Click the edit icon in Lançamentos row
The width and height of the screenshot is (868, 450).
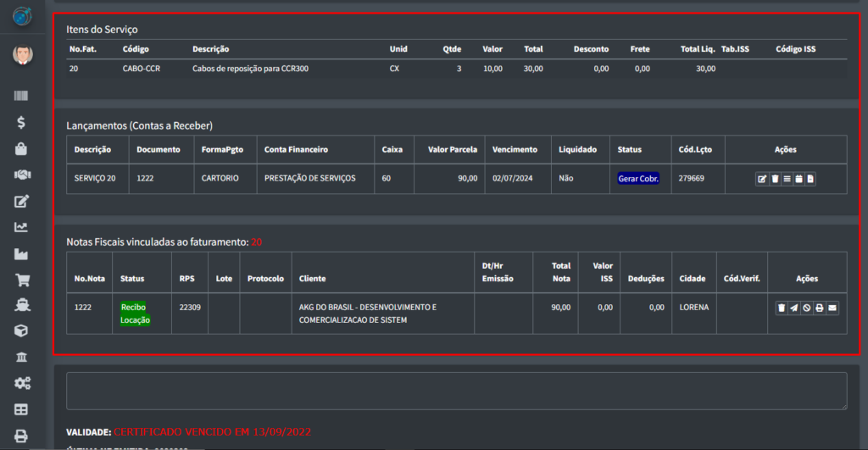[762, 179]
